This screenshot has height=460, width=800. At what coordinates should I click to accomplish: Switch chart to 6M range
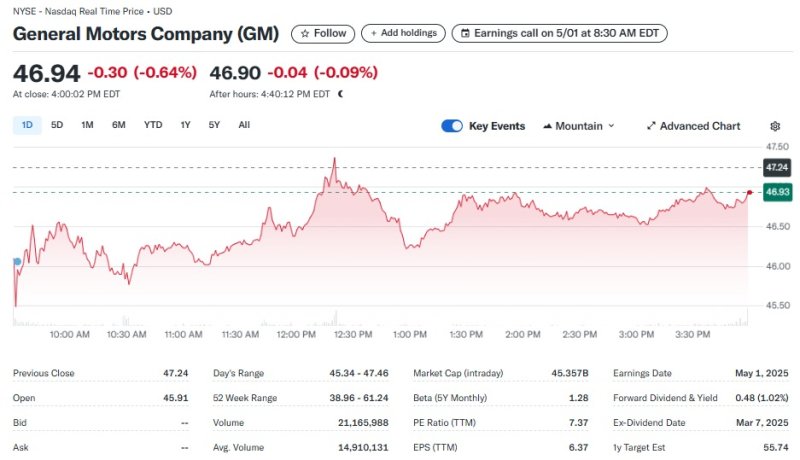coord(119,125)
